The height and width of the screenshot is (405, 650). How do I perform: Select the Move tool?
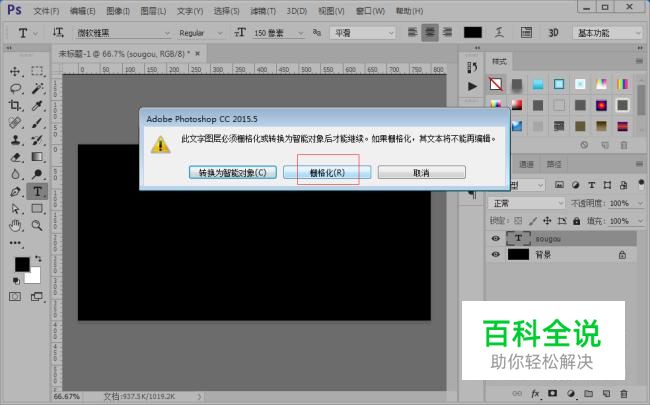(x=15, y=71)
